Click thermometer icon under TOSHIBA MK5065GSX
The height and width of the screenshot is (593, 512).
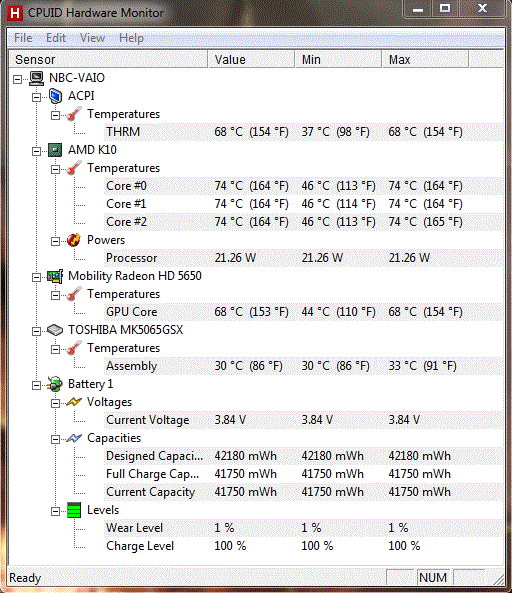tap(74, 348)
